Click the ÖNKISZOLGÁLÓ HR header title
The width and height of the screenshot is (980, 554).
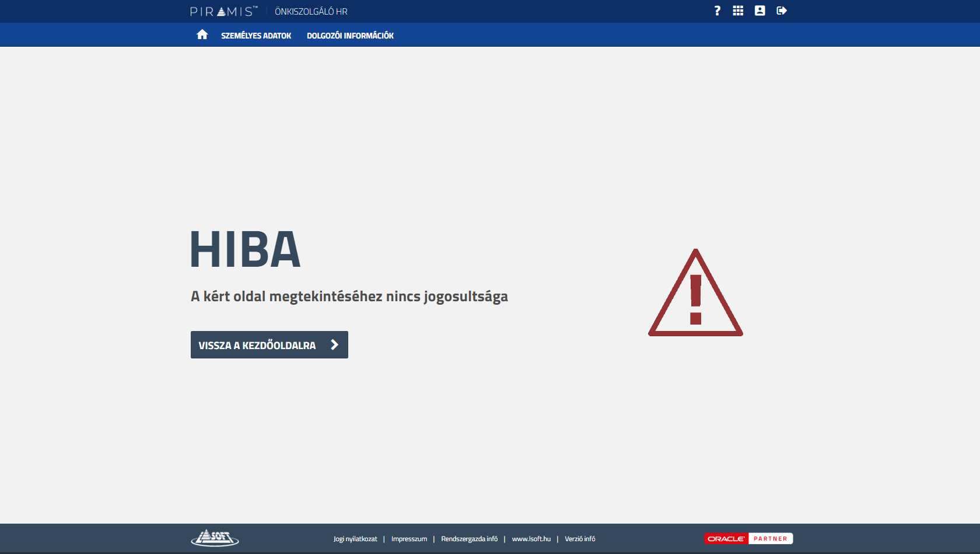click(x=311, y=12)
